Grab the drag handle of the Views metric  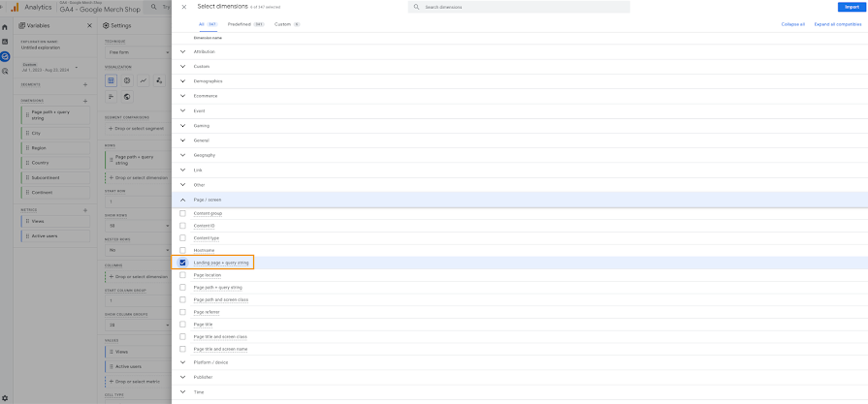coord(28,221)
